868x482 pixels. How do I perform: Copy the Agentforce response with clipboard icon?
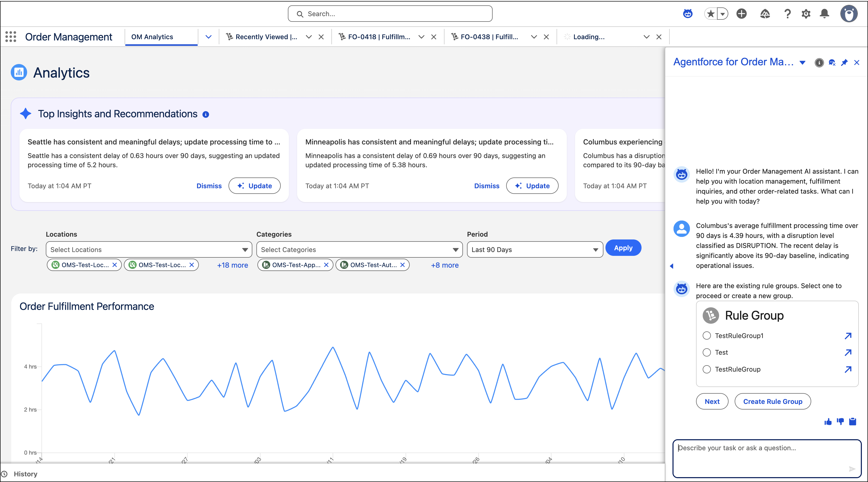click(x=853, y=422)
